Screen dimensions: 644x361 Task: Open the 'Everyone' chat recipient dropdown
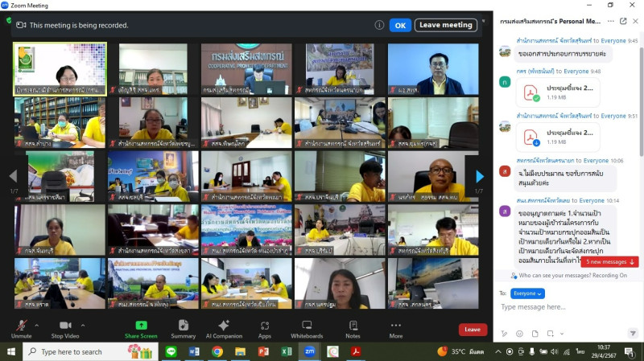coord(528,293)
